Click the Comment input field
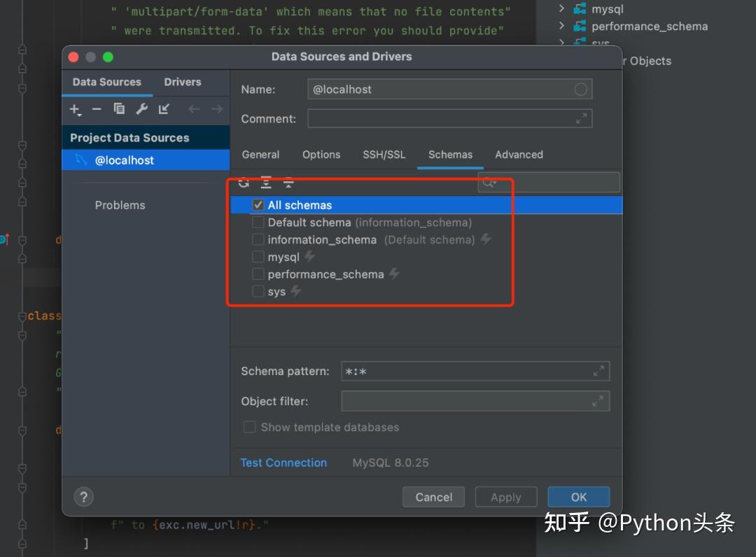 (x=449, y=118)
